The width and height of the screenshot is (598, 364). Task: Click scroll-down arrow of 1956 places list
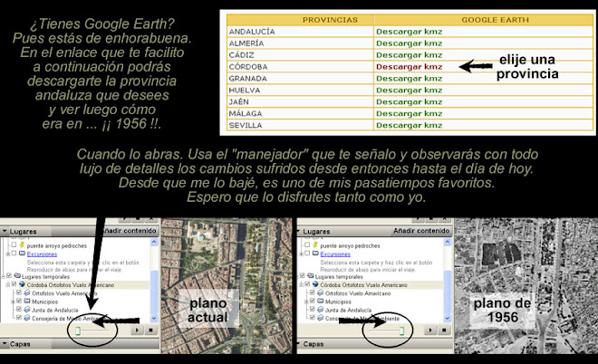pyautogui.click(x=448, y=318)
